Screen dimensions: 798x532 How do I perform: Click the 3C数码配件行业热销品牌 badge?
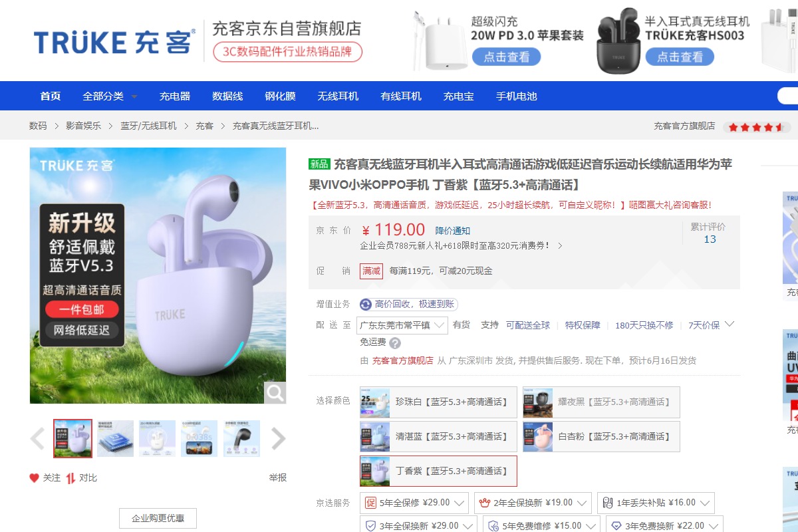pyautogui.click(x=287, y=52)
